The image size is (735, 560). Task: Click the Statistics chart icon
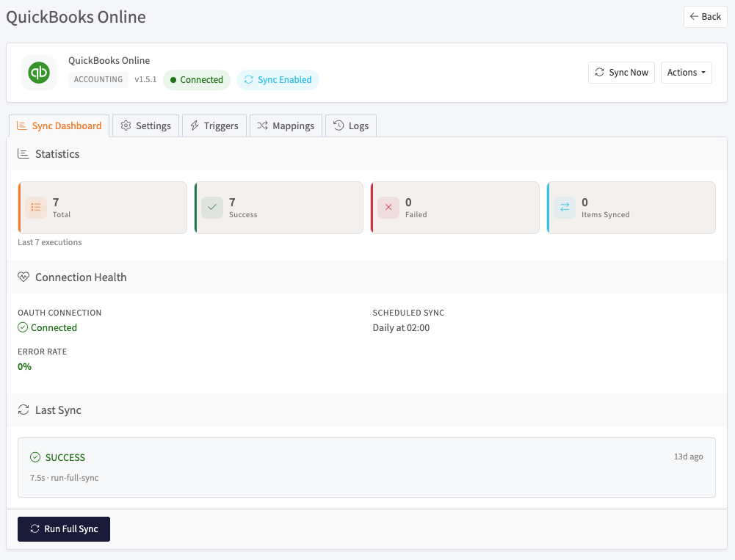pos(23,153)
